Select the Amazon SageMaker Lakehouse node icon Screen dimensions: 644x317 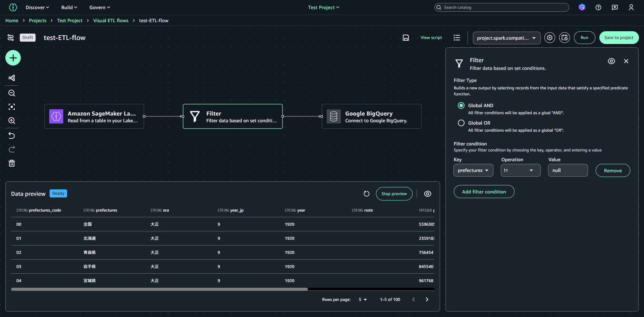56,117
